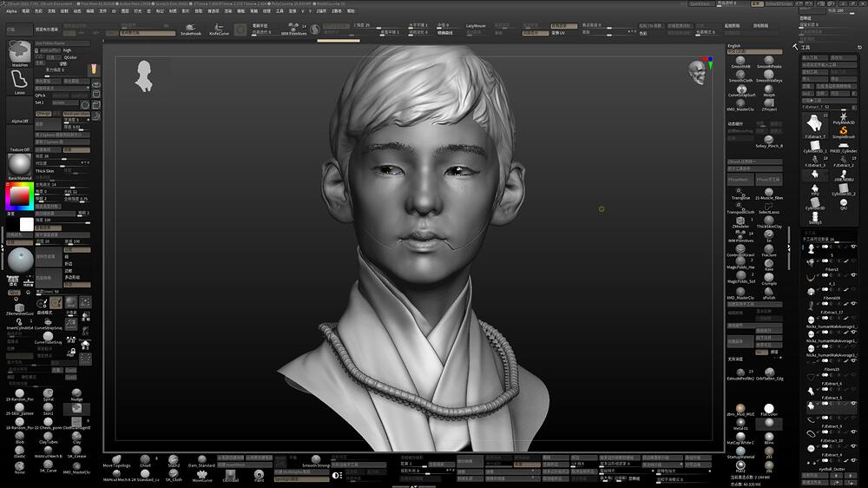Toggle the Add suffix option
868x488 pixels.
pos(49,50)
